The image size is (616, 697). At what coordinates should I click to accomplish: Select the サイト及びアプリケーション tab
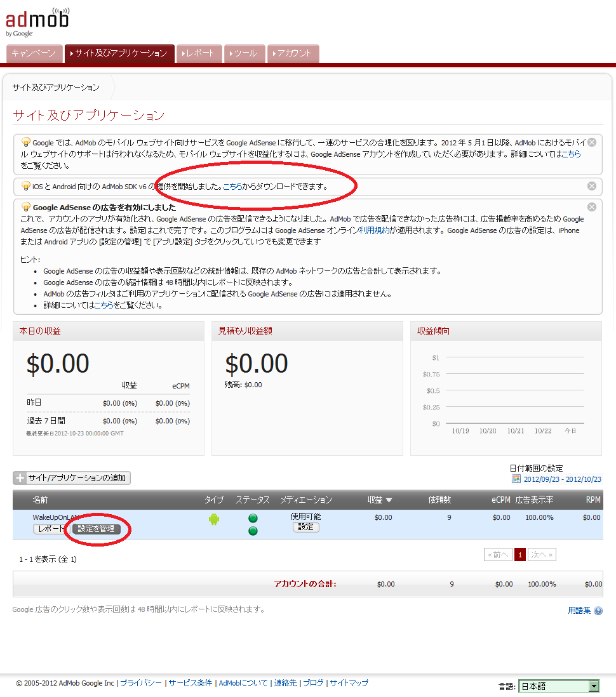[119, 53]
